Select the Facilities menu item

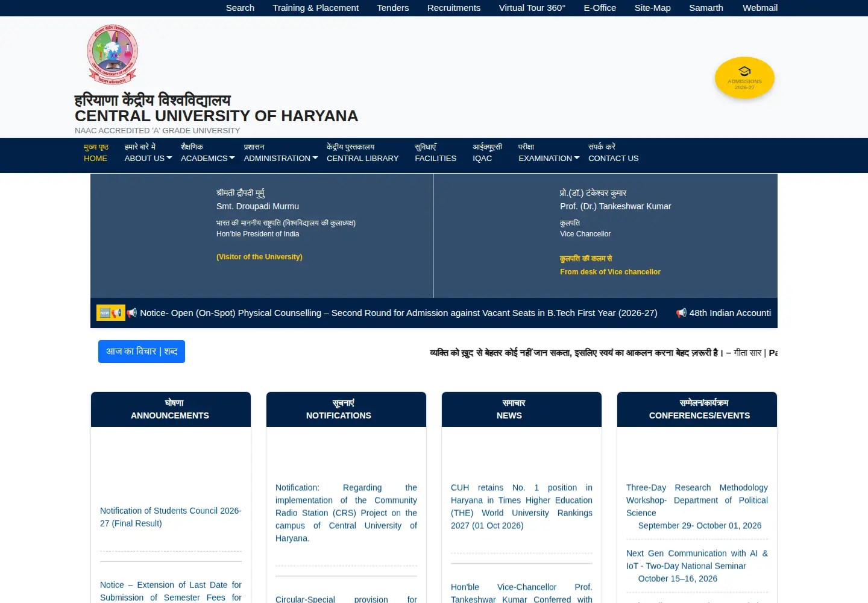click(436, 153)
